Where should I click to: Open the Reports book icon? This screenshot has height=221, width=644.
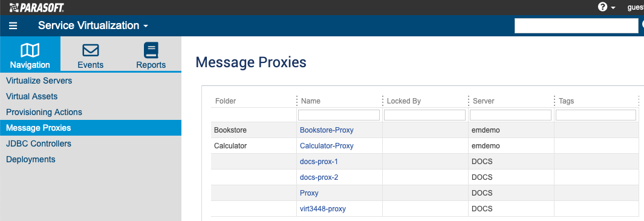[x=151, y=50]
